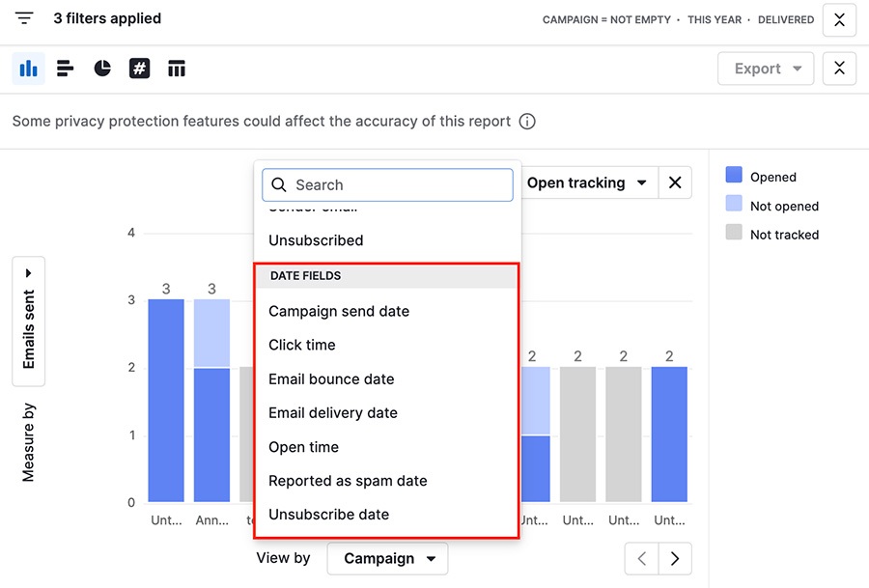
Task: Open the privacy protection info icon
Action: (x=527, y=122)
